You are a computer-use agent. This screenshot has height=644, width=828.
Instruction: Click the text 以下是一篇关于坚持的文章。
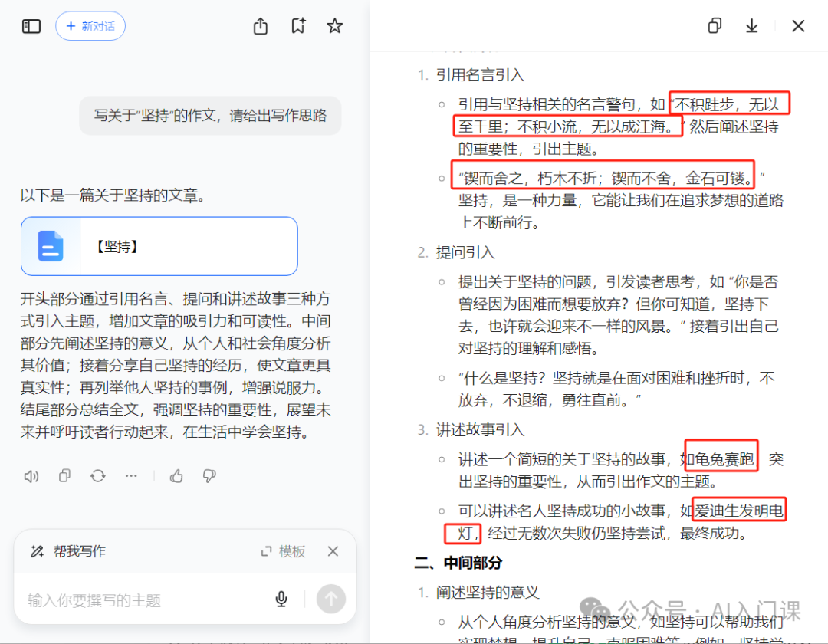[113, 195]
